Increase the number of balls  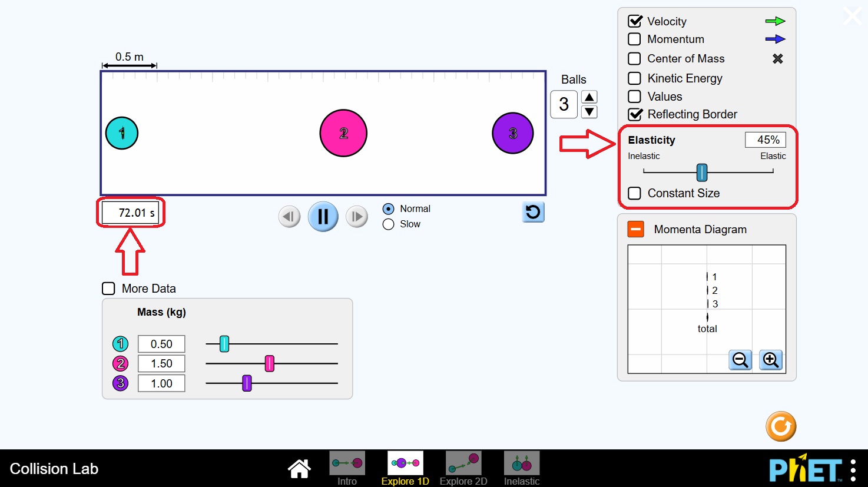(589, 97)
